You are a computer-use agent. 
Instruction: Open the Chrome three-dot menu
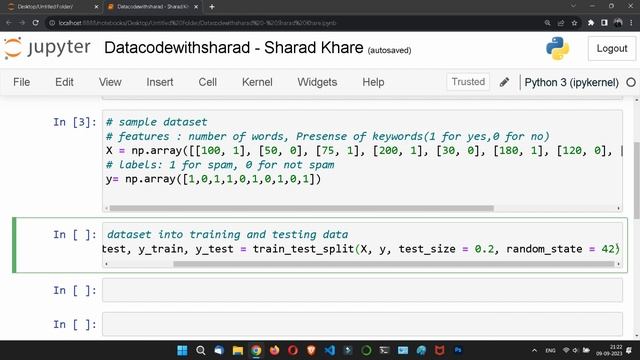pos(631,23)
